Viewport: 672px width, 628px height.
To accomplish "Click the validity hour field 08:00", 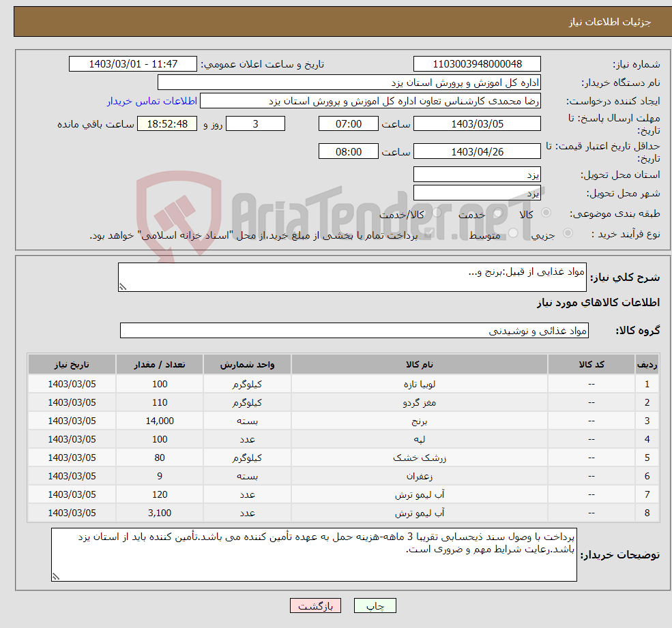I will point(349,151).
